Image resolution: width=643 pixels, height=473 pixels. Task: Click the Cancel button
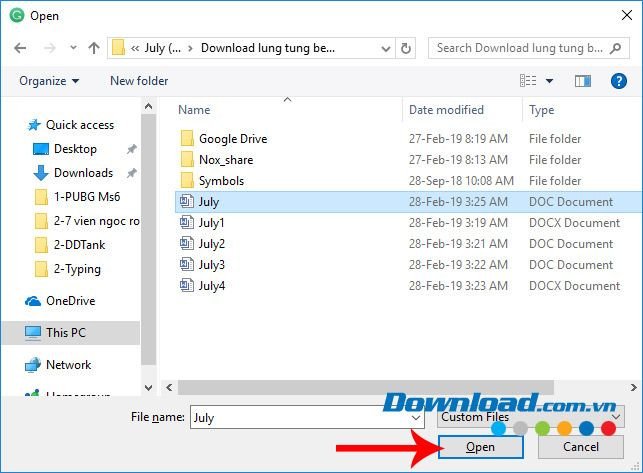coord(580,447)
